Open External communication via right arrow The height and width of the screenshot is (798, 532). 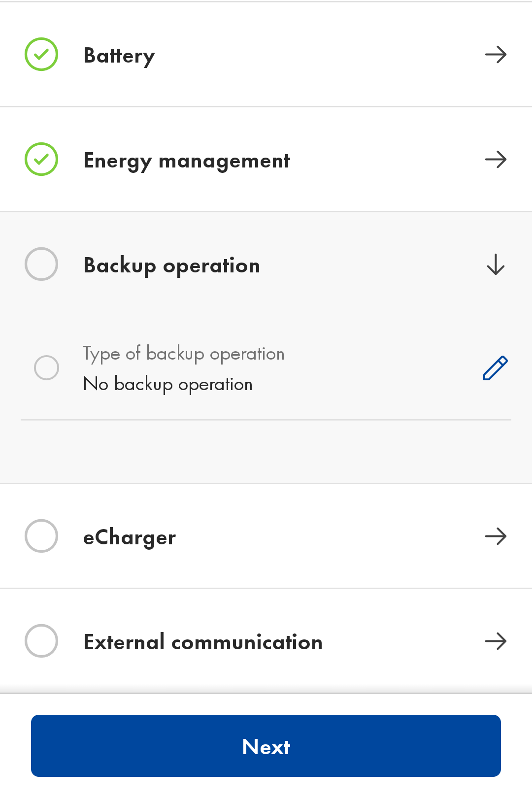pos(496,641)
